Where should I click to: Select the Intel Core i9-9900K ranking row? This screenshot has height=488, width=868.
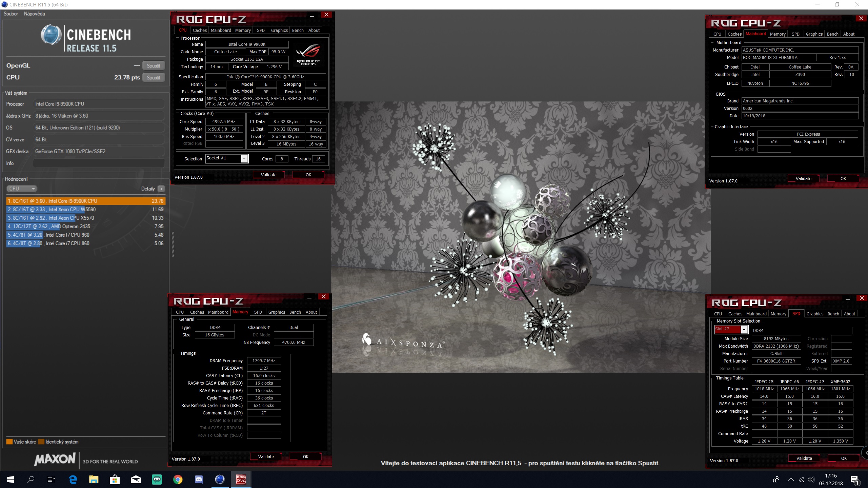point(85,201)
